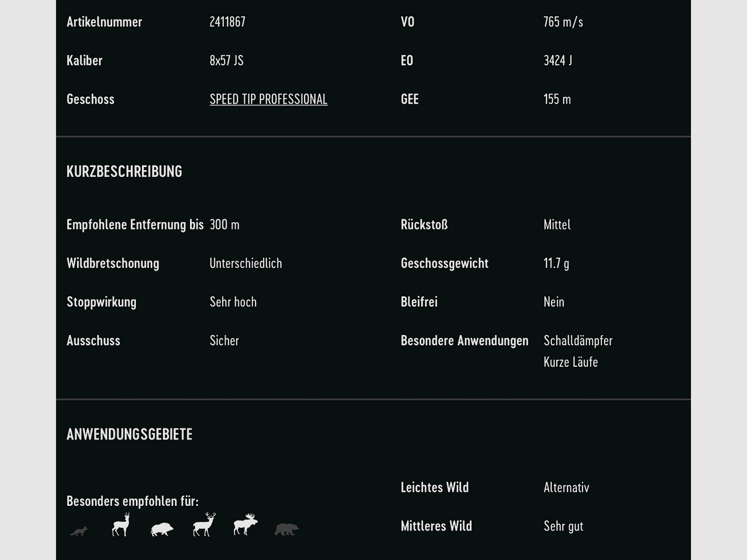Screen dimensions: 747x560
Task: Click the Mittleres Wild rating Sehr gut
Action: 564,526
